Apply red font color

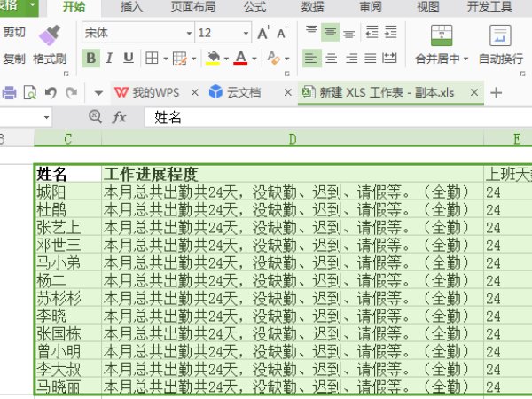coord(240,58)
